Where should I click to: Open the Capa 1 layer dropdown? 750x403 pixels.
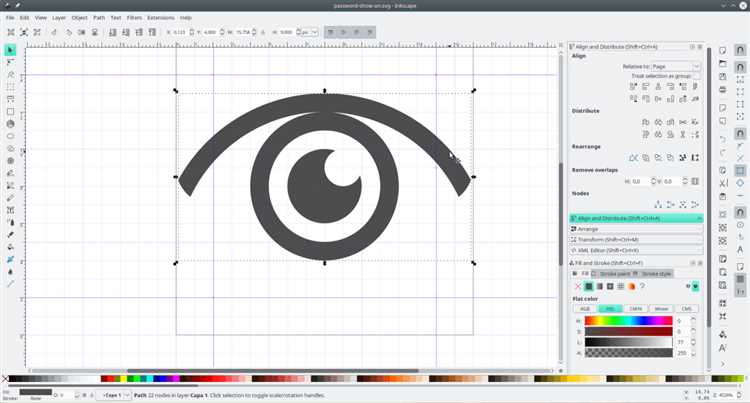[116, 395]
